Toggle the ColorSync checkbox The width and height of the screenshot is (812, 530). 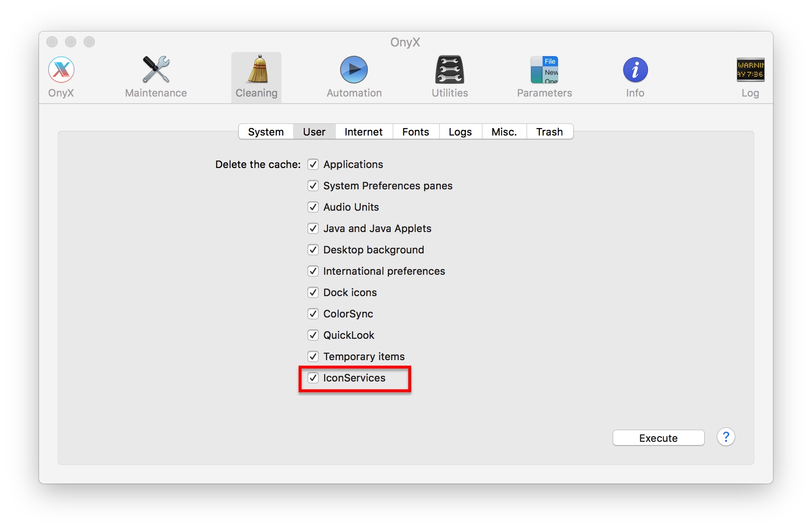313,314
